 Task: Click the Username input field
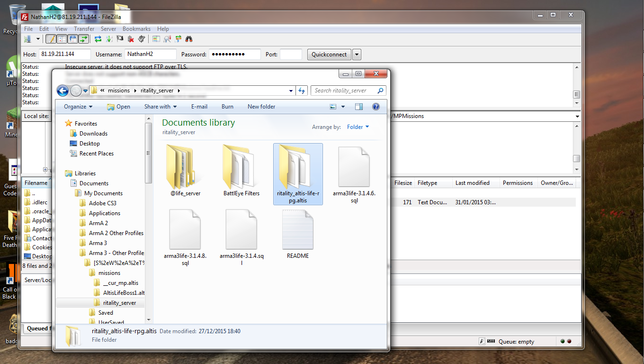[x=151, y=54]
